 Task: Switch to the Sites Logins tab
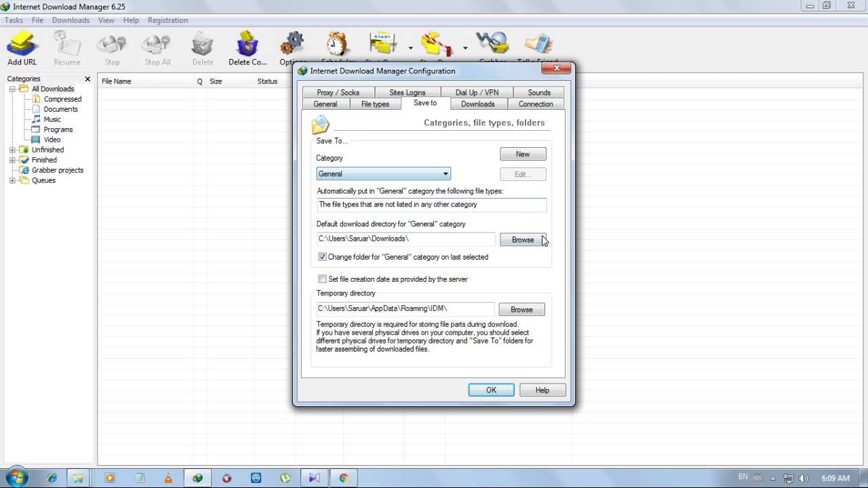(x=407, y=92)
